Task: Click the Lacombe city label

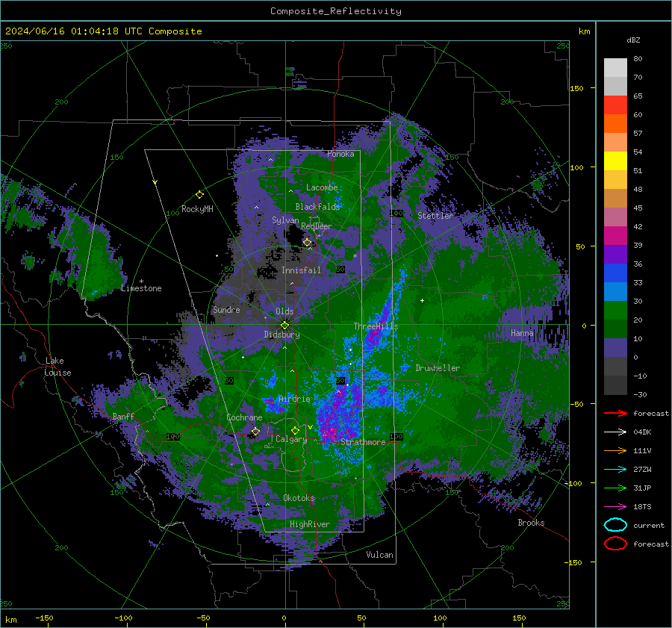Action: tap(322, 187)
